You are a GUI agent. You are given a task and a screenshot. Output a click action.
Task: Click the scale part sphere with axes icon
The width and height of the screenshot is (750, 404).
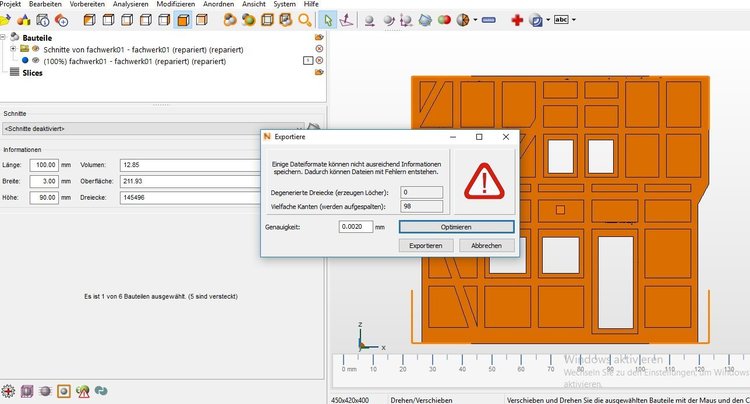(406, 20)
